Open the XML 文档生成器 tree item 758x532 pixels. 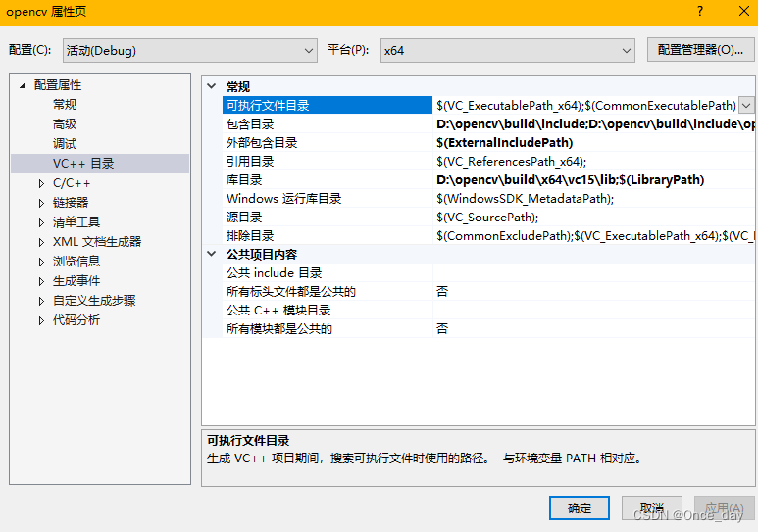(97, 242)
